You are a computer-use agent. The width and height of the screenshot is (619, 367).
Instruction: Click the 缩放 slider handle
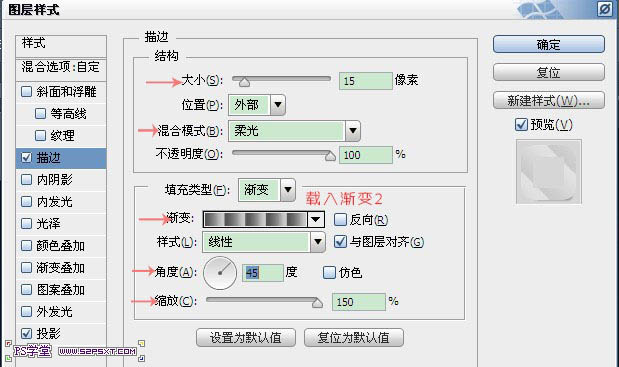coord(317,303)
